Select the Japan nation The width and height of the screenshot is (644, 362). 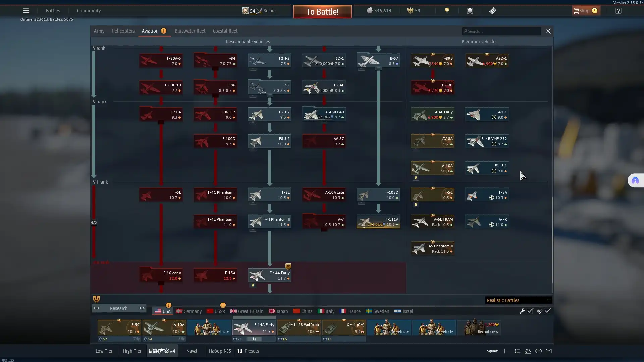(x=278, y=311)
